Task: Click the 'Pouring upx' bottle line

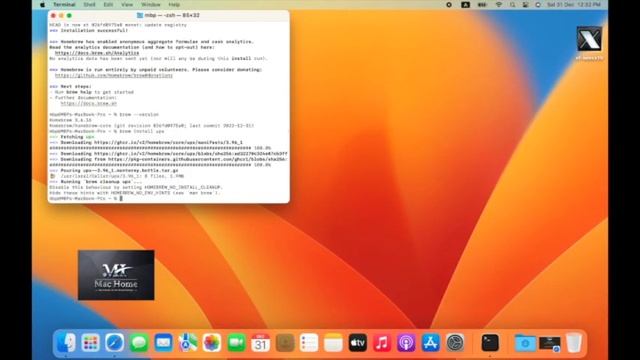Action: [x=114, y=170]
